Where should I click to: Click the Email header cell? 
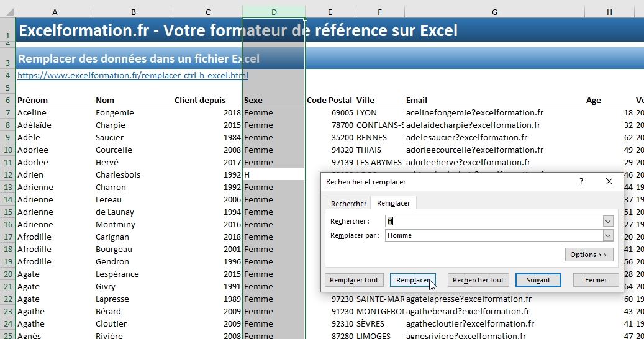(494, 100)
